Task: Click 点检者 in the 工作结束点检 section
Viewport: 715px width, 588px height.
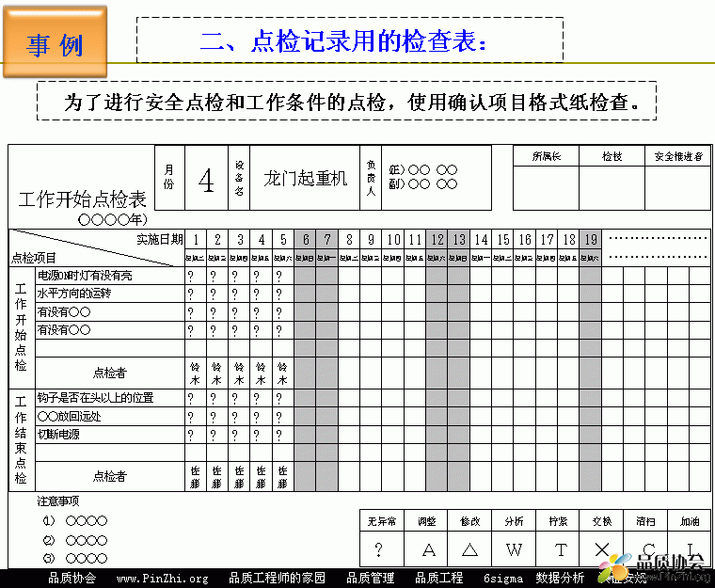Action: 109,476
